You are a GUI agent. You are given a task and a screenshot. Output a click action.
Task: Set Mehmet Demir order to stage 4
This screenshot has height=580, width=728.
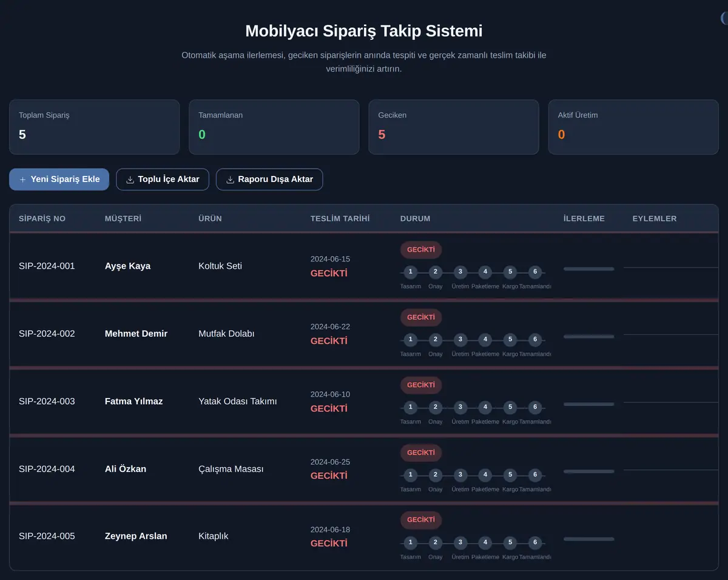pos(485,339)
